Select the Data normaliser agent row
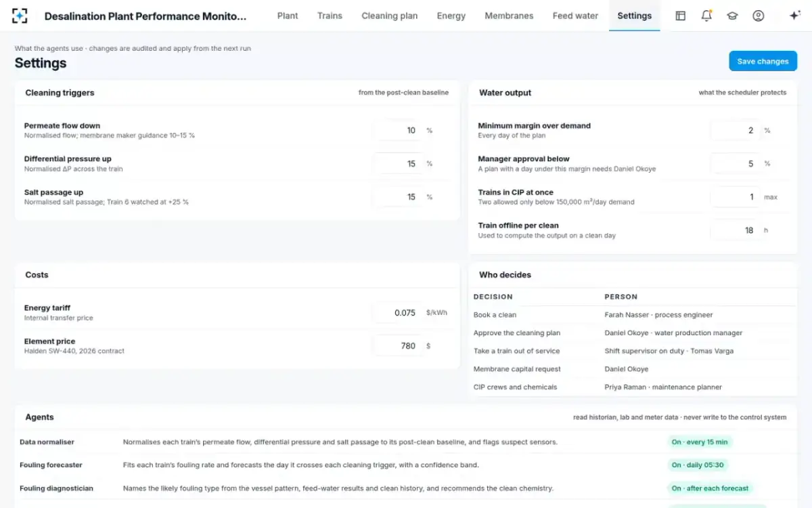This screenshot has width=812, height=508. tap(406, 442)
